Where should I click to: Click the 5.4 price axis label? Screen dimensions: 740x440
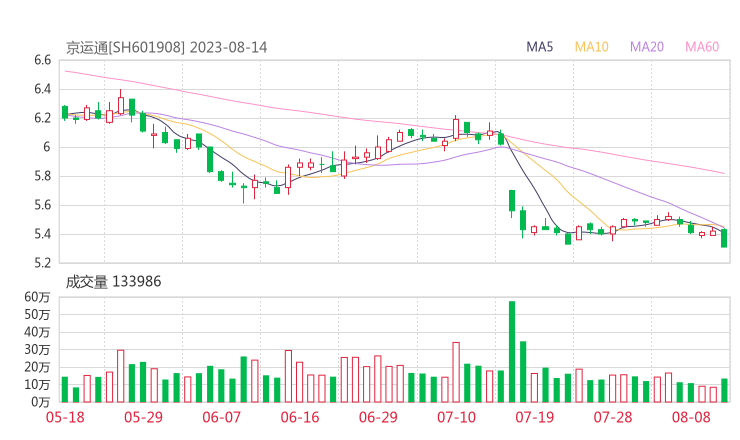click(x=42, y=234)
